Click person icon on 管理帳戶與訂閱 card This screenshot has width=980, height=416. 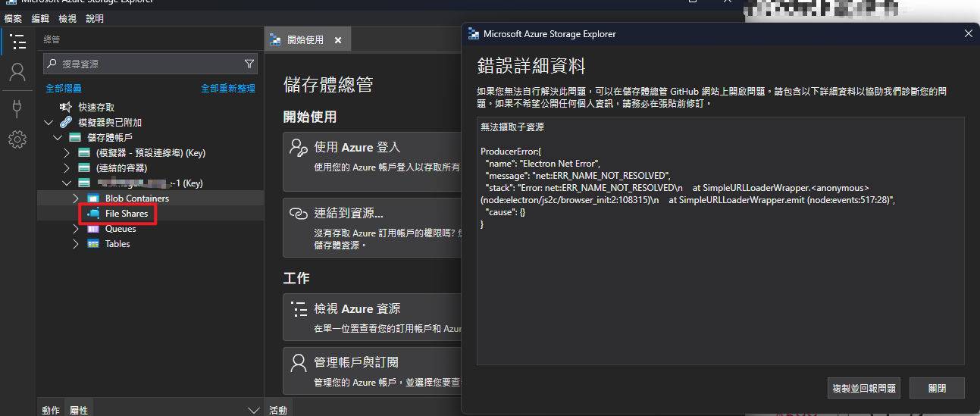coord(299,362)
